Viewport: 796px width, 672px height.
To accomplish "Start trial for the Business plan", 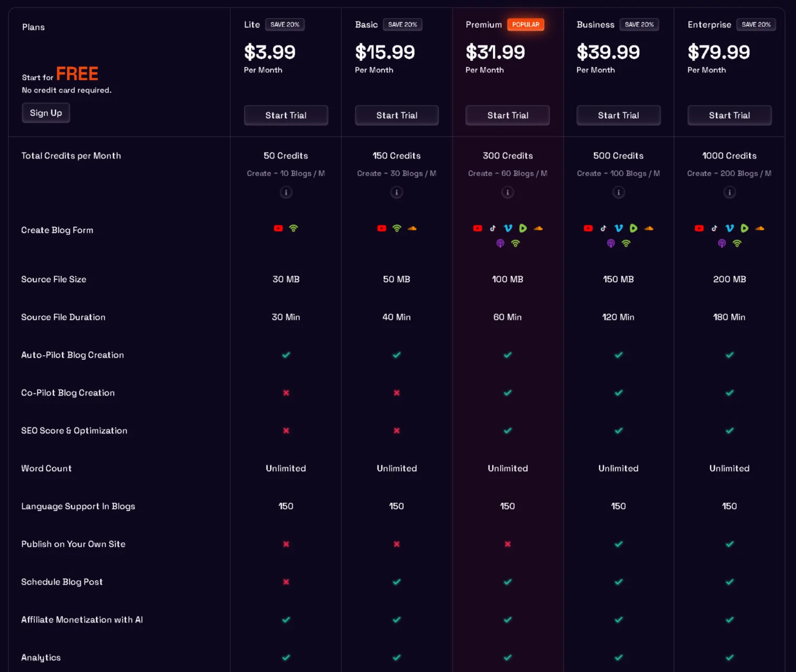I will [618, 116].
